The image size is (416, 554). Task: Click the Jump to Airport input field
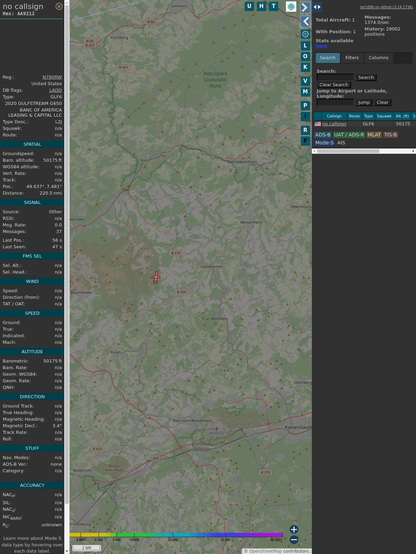click(x=335, y=102)
